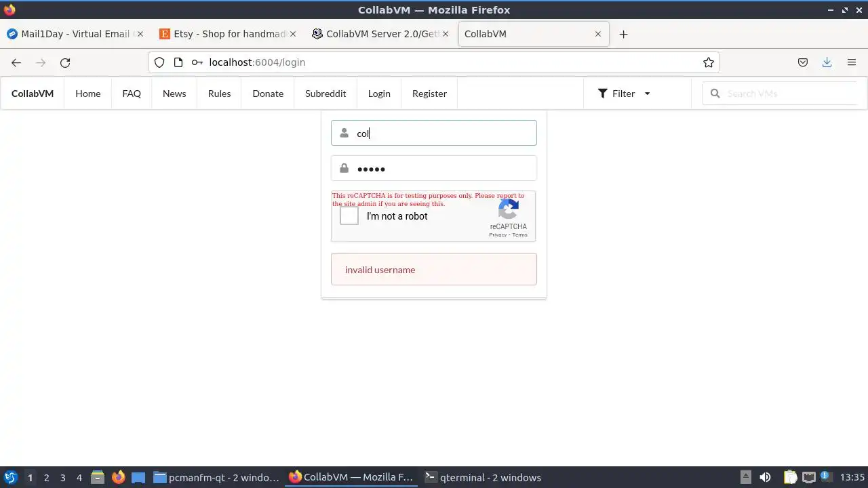Switch to virtual desktop 3
868x488 pixels.
click(62, 477)
